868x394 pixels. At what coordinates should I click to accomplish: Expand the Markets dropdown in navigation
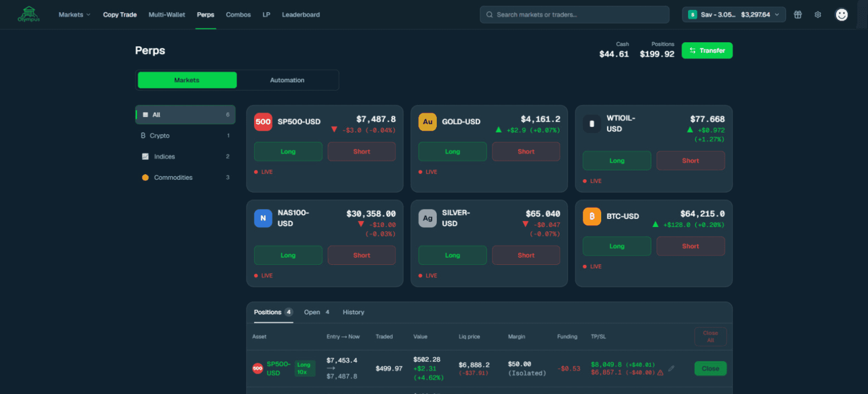[x=74, y=15]
